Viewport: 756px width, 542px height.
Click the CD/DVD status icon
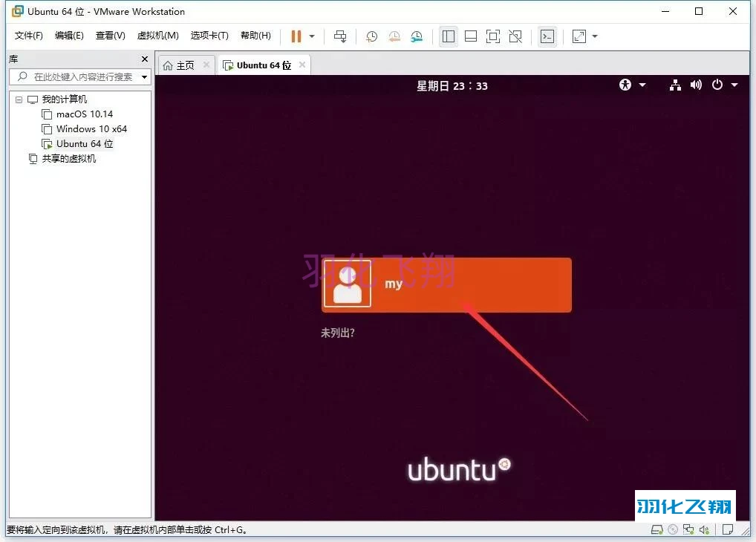[x=673, y=529]
